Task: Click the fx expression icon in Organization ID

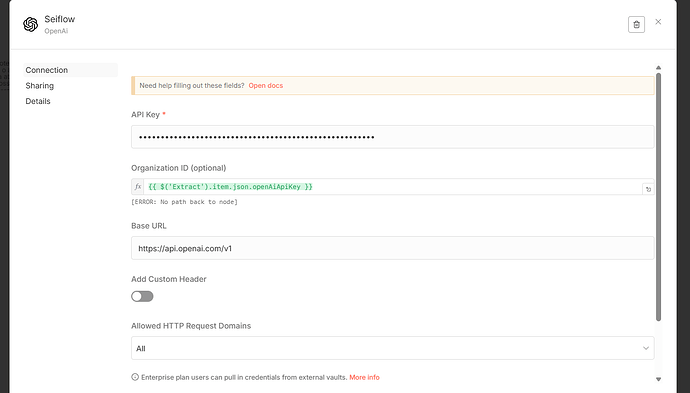Action: [138, 187]
